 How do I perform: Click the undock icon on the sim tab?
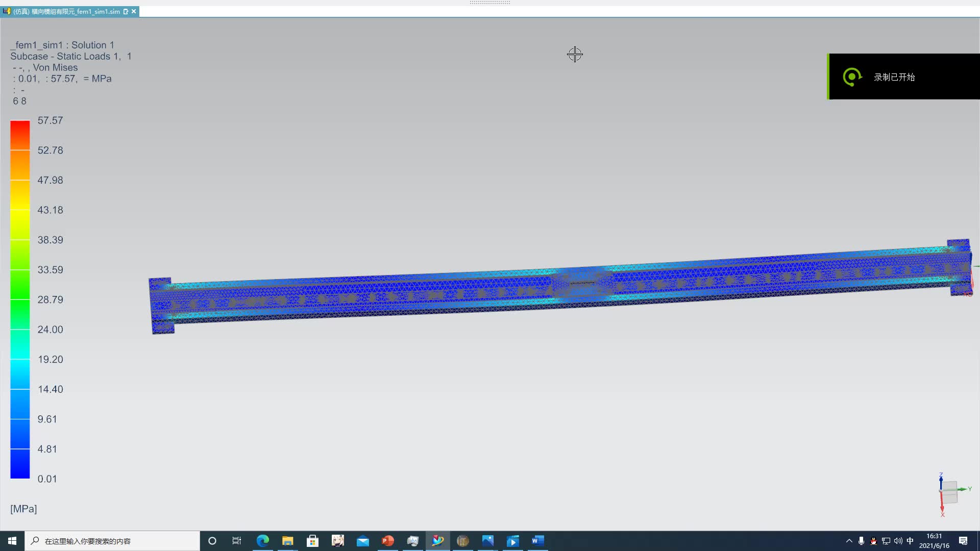pos(126,11)
